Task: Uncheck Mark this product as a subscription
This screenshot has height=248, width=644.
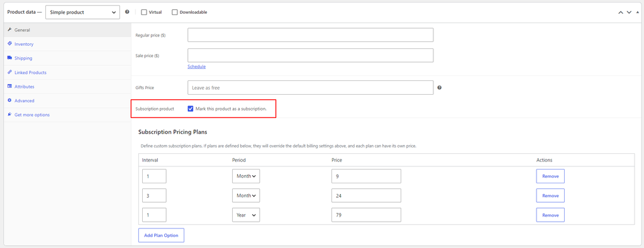Action: tap(191, 109)
